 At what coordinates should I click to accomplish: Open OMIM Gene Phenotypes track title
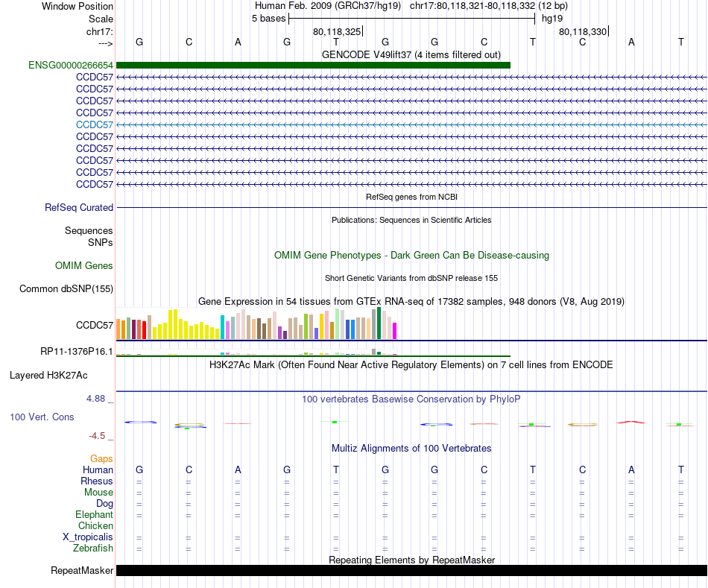[411, 255]
